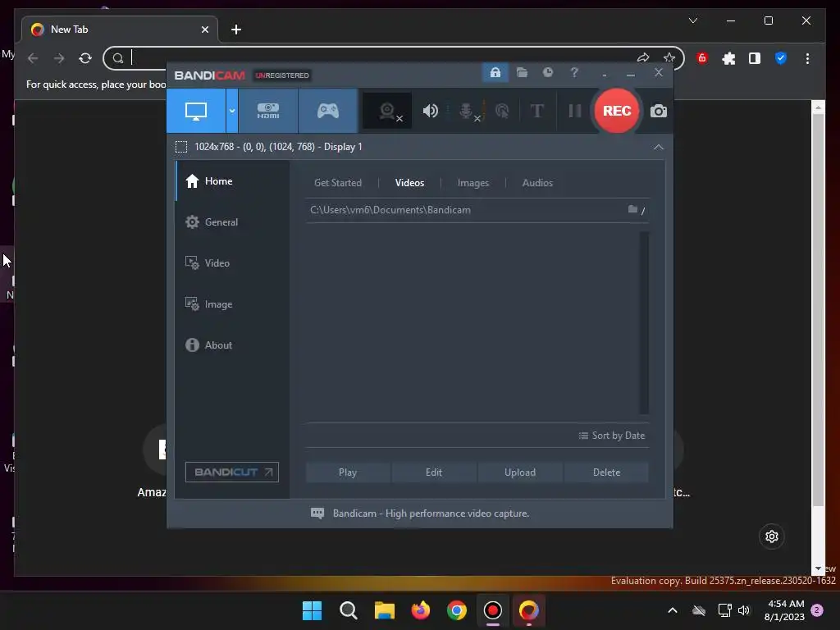The height and width of the screenshot is (630, 840).
Task: Open Bandicam from the taskbar
Action: point(493,610)
